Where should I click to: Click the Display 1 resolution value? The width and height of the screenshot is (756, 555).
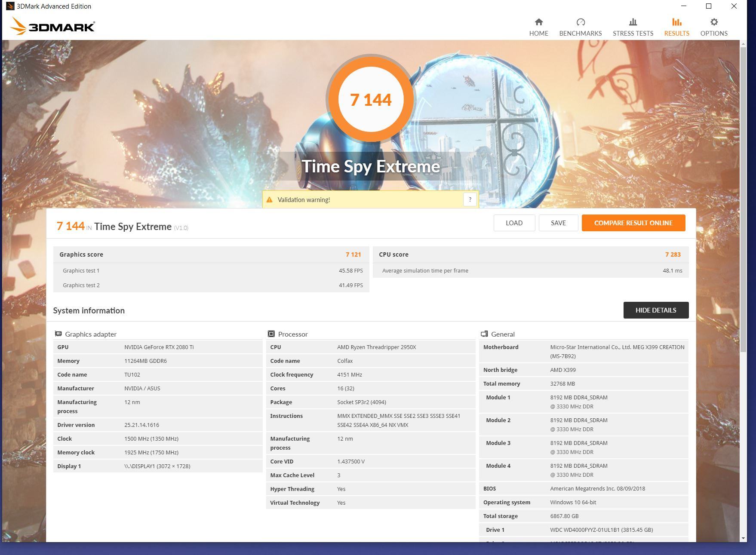point(157,466)
